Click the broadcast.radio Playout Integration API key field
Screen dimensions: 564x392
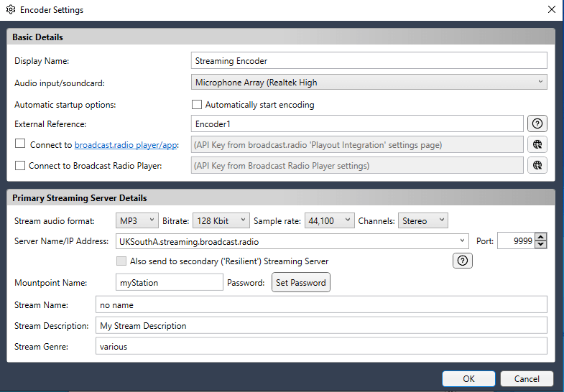tap(357, 144)
